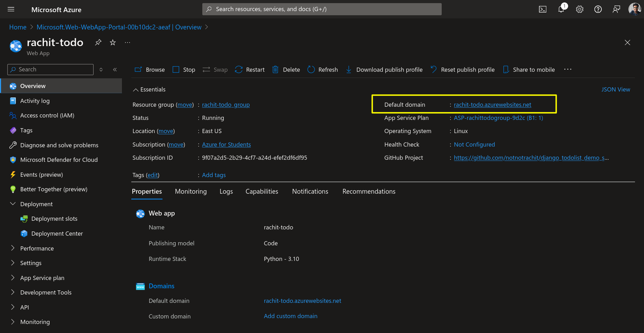
Task: Open the rachit-todo_group resource group
Action: (x=226, y=104)
